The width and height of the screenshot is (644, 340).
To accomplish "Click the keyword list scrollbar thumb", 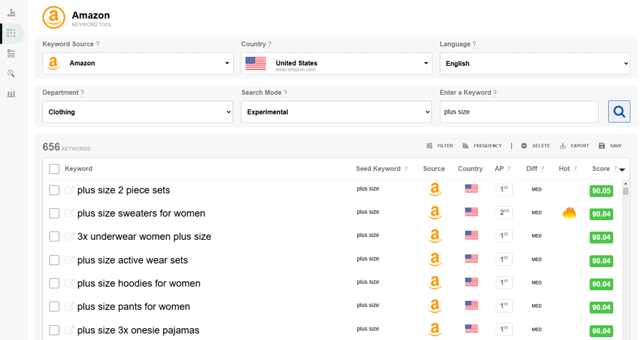I will (626, 191).
